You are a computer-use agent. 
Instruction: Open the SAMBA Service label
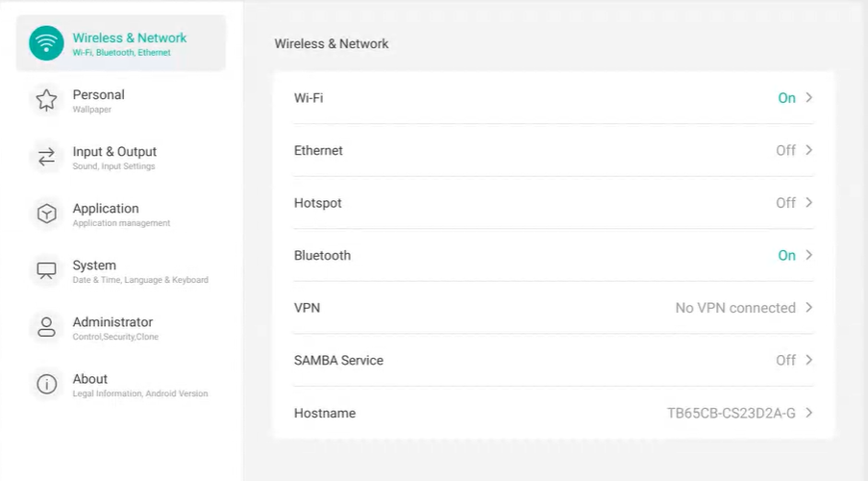tap(338, 361)
